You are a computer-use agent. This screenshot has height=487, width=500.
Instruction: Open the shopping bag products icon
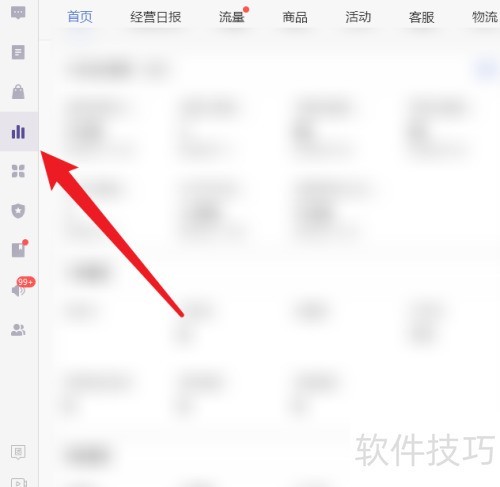pyautogui.click(x=18, y=92)
